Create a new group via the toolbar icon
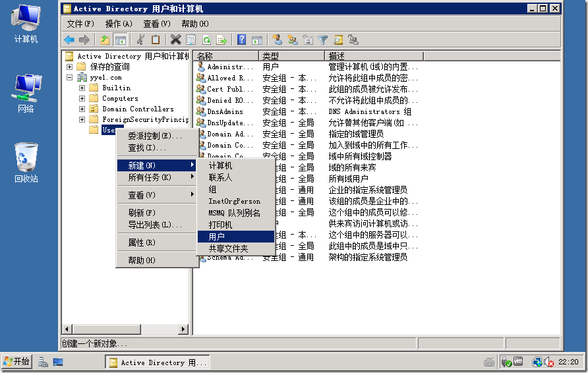Screen dimensions: 588x373 (293, 40)
